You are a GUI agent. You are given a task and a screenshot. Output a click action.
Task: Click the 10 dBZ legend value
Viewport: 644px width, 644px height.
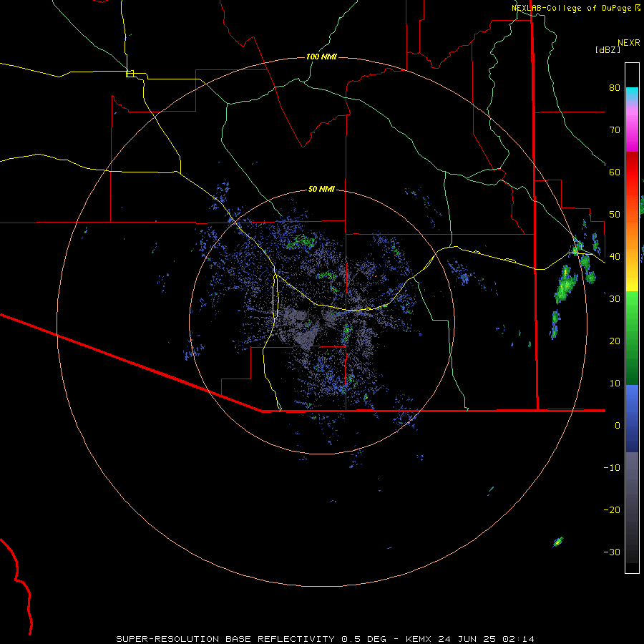pos(615,384)
